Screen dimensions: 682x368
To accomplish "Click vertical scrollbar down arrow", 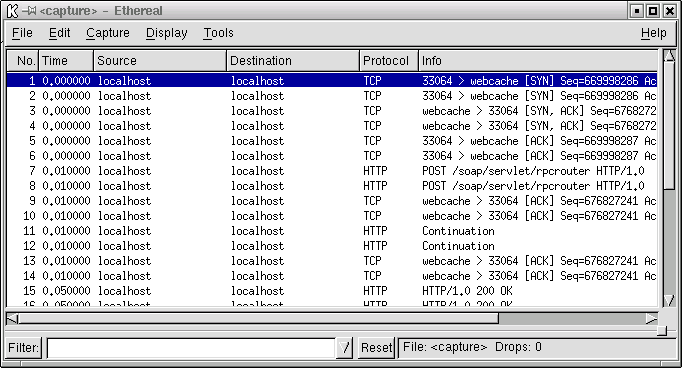I will pyautogui.click(x=669, y=300).
